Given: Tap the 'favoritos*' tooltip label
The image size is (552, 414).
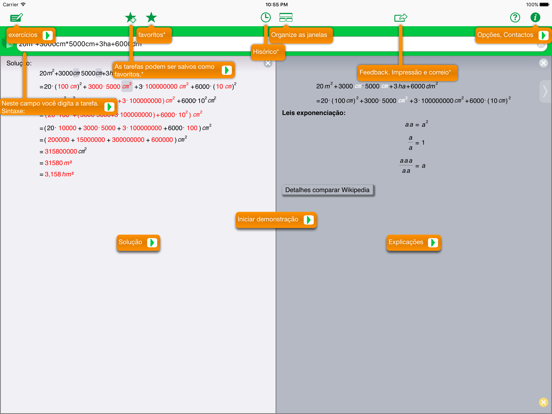Looking at the screenshot, I should pos(154,35).
